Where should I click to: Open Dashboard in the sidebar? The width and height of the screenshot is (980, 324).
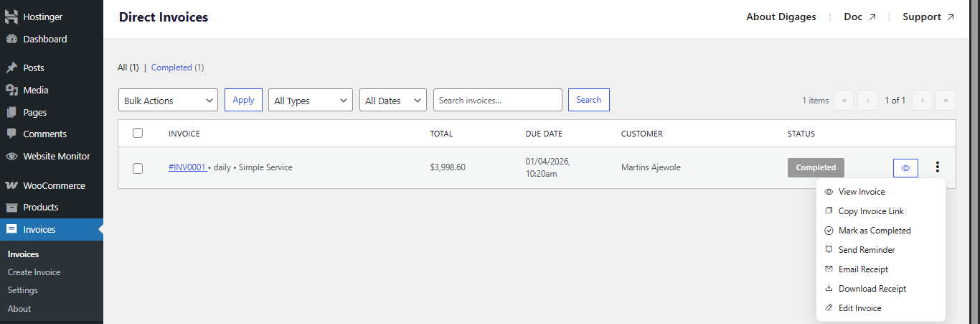click(x=45, y=39)
